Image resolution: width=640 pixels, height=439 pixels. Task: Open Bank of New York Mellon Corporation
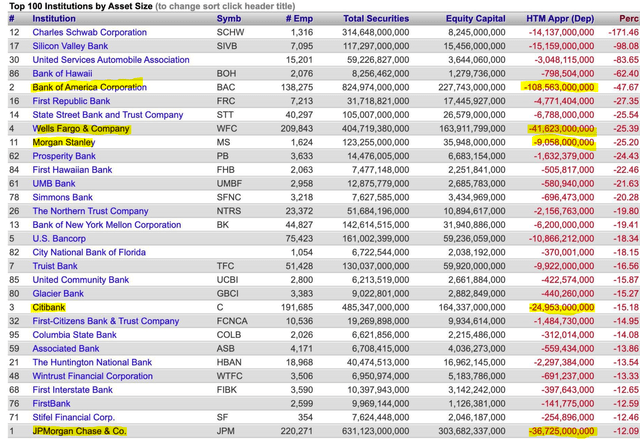tap(104, 225)
